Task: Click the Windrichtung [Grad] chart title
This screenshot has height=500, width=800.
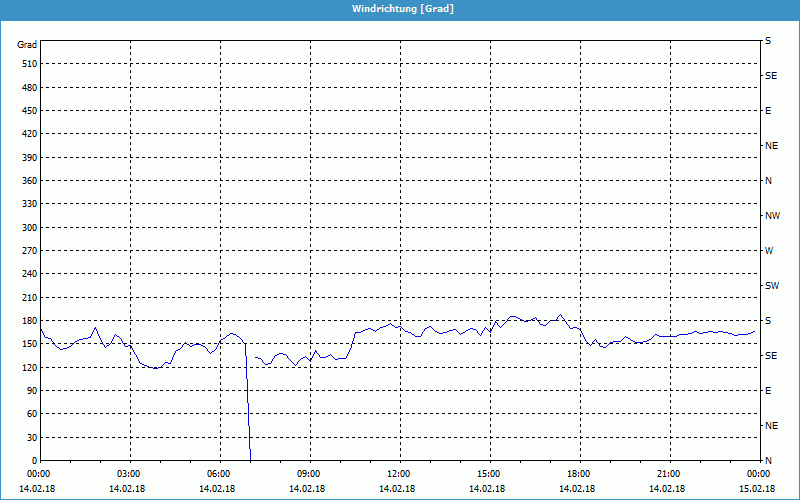Action: [x=399, y=8]
